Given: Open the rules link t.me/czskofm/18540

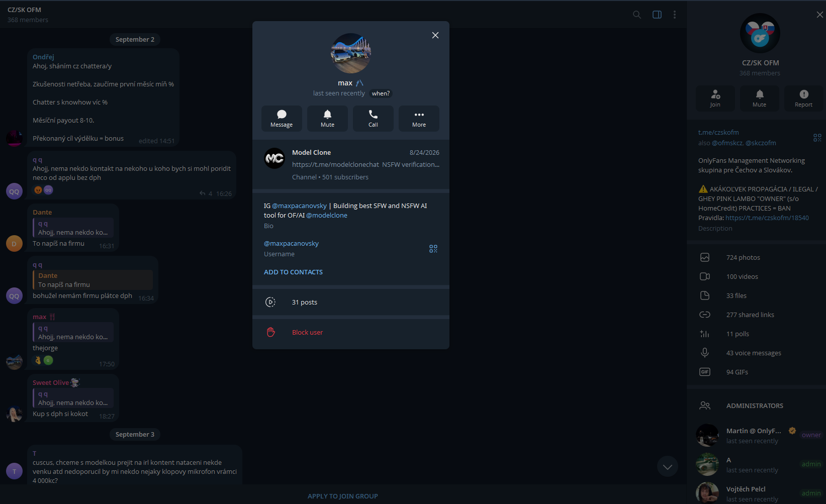Looking at the screenshot, I should click(x=767, y=218).
